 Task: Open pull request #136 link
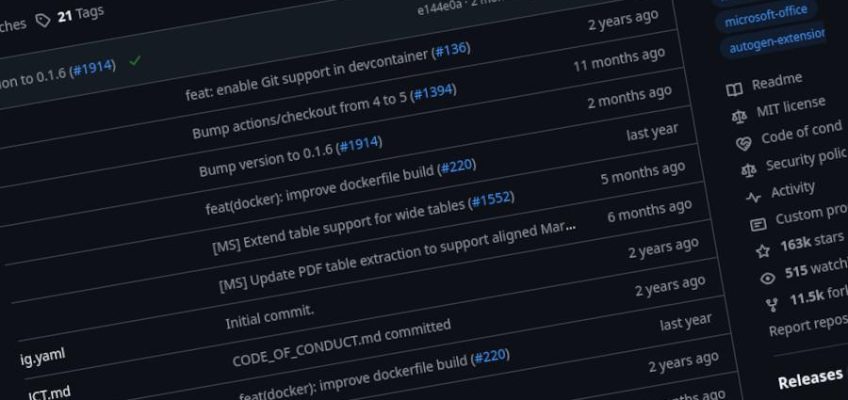point(451,51)
